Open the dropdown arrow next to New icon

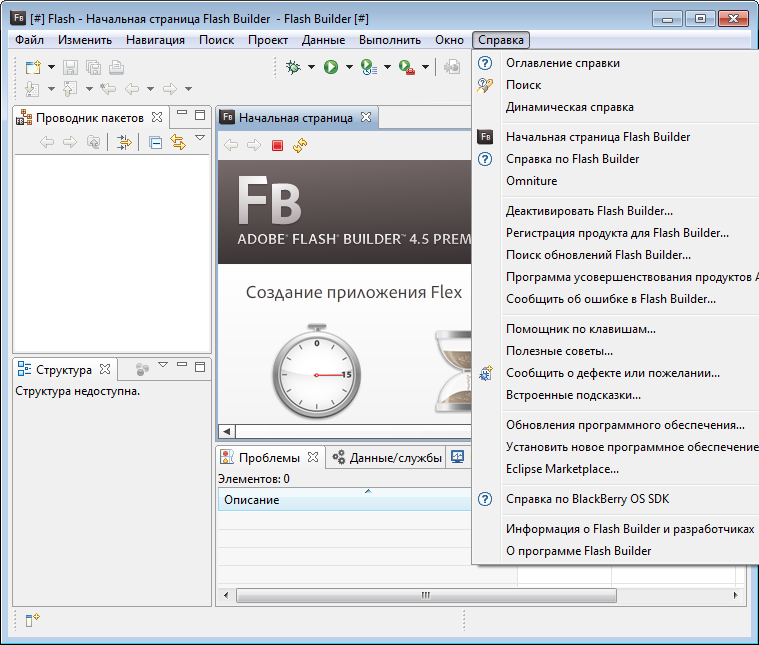pyautogui.click(x=51, y=67)
